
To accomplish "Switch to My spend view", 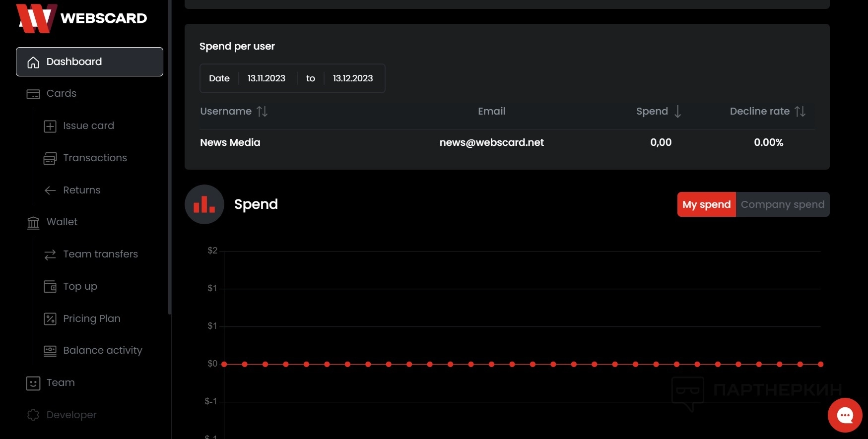I will (x=706, y=204).
